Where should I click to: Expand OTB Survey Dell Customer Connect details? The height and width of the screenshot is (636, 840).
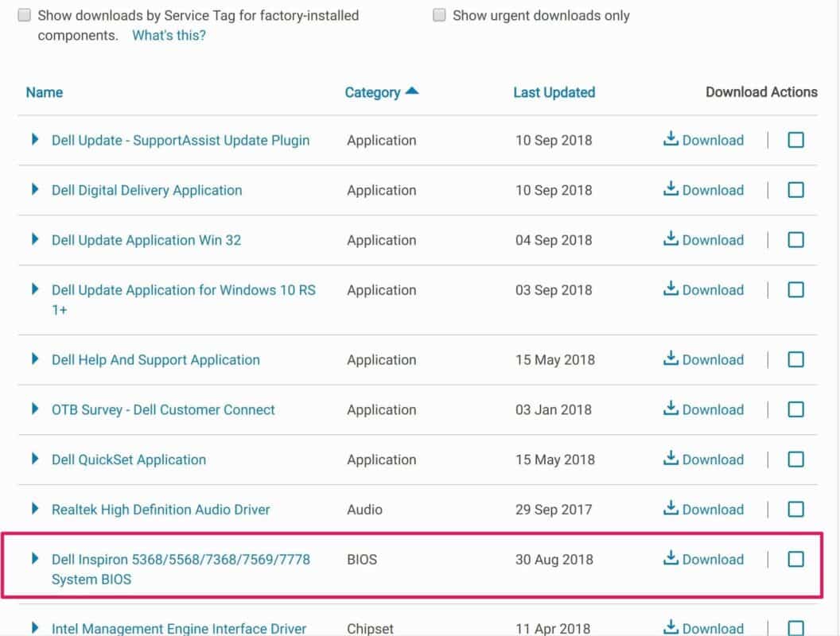35,409
